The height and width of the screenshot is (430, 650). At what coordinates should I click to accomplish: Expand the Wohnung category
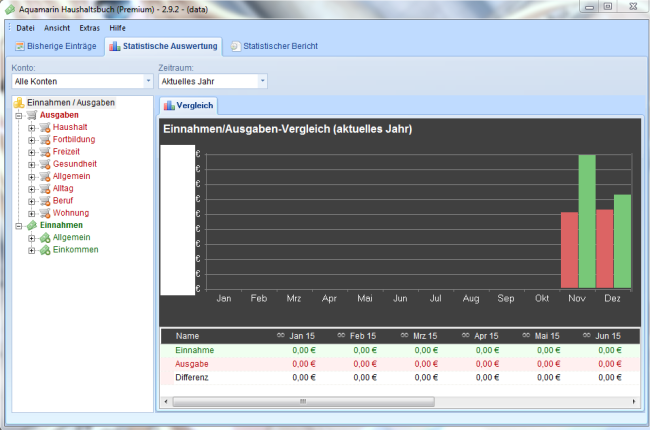point(32,214)
